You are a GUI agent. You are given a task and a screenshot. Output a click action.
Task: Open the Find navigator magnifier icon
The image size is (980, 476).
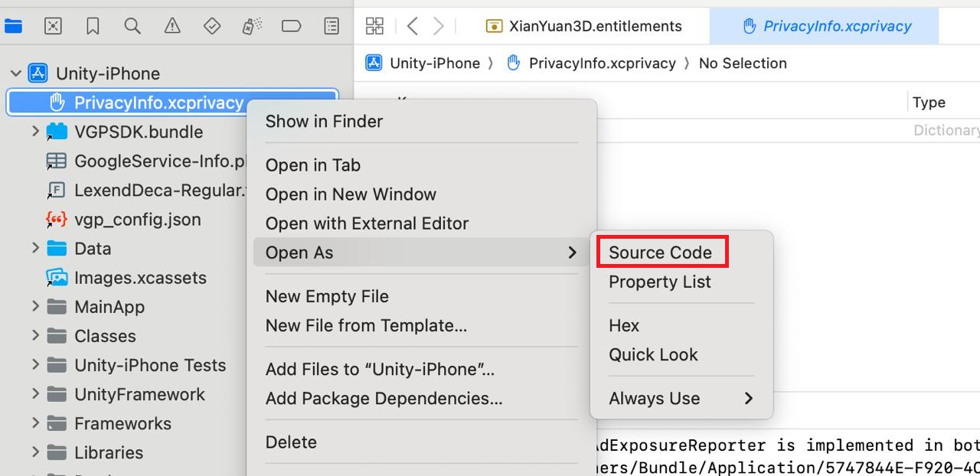pyautogui.click(x=132, y=26)
